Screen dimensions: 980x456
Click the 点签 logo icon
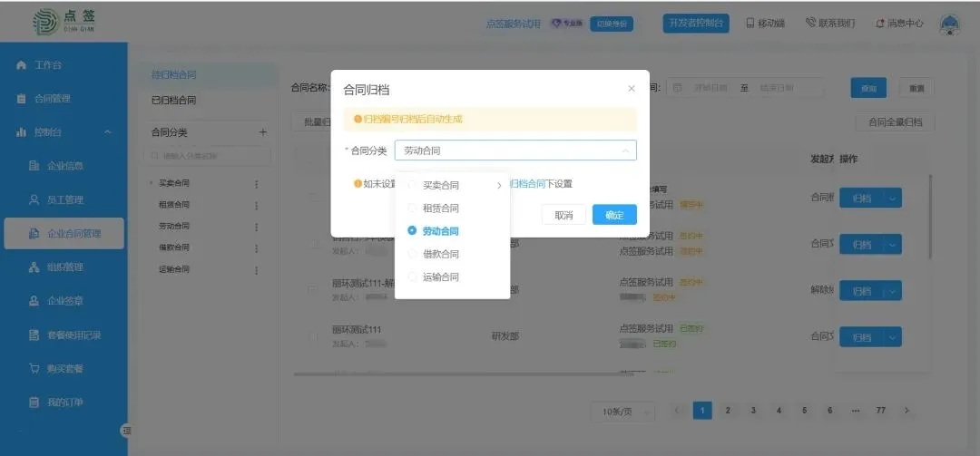click(x=44, y=23)
